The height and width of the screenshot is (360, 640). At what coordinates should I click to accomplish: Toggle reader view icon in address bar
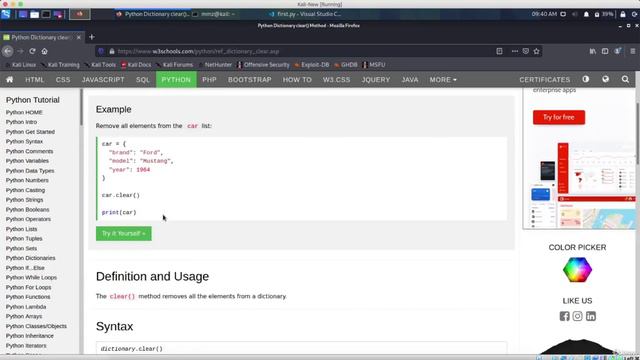tap(499, 51)
